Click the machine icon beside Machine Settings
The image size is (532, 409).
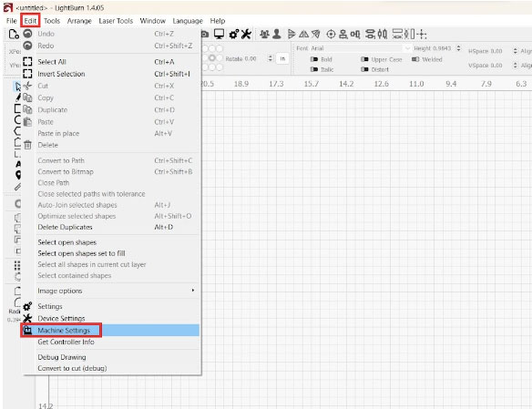(x=27, y=330)
